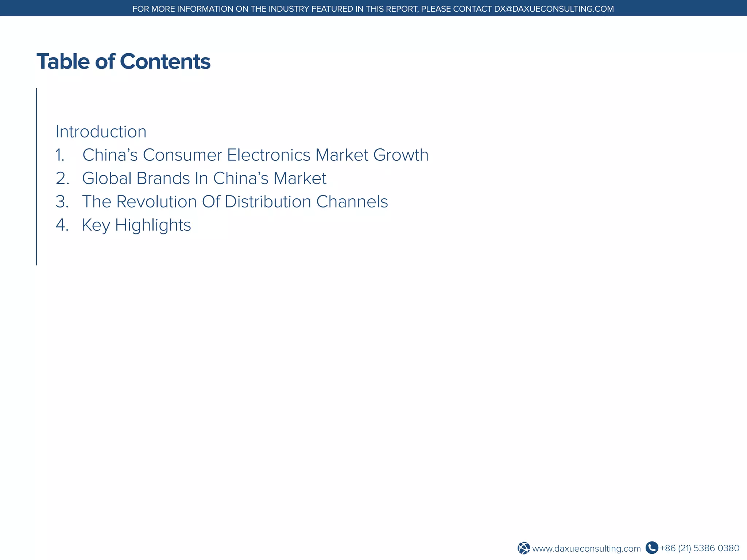Click phone number +86 (21) 5386 0380
747x560 pixels.
[x=700, y=548]
